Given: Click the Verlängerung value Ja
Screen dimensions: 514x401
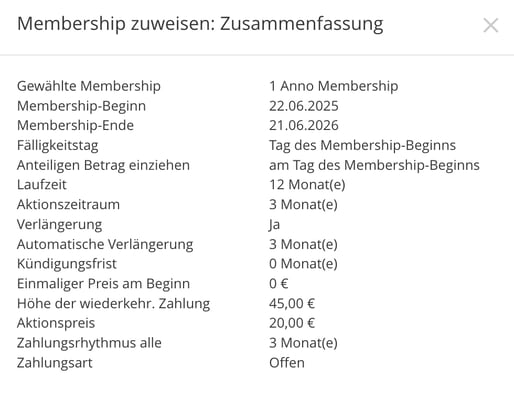Looking at the screenshot, I should pos(274,225).
